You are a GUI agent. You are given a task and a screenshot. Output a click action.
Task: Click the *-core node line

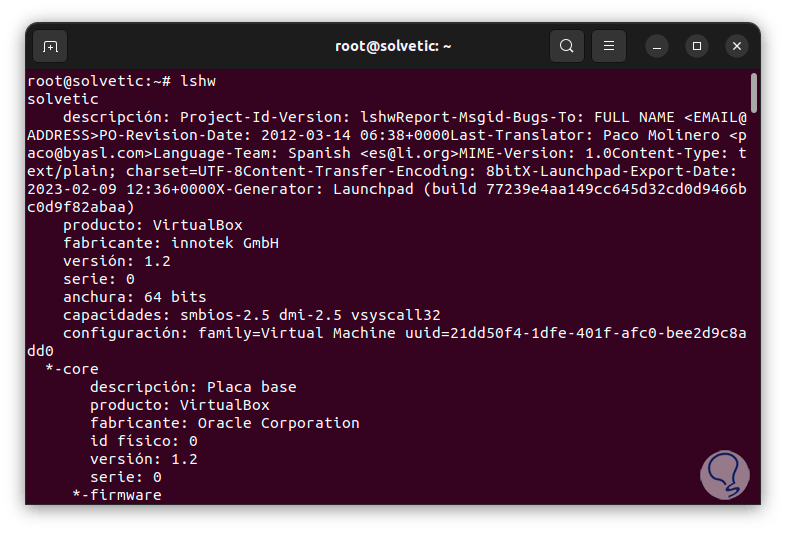coord(72,369)
